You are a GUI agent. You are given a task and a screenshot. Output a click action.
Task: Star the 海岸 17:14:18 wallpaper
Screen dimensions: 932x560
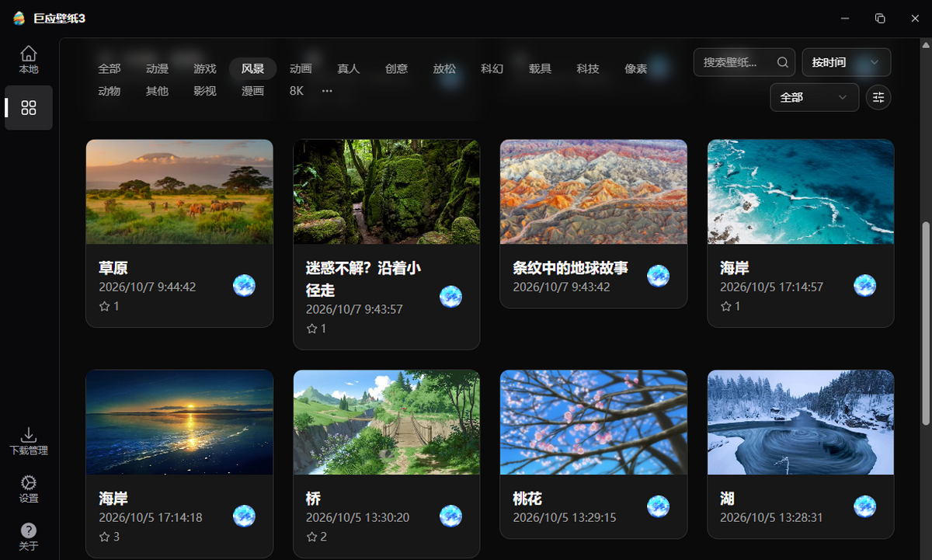point(105,537)
